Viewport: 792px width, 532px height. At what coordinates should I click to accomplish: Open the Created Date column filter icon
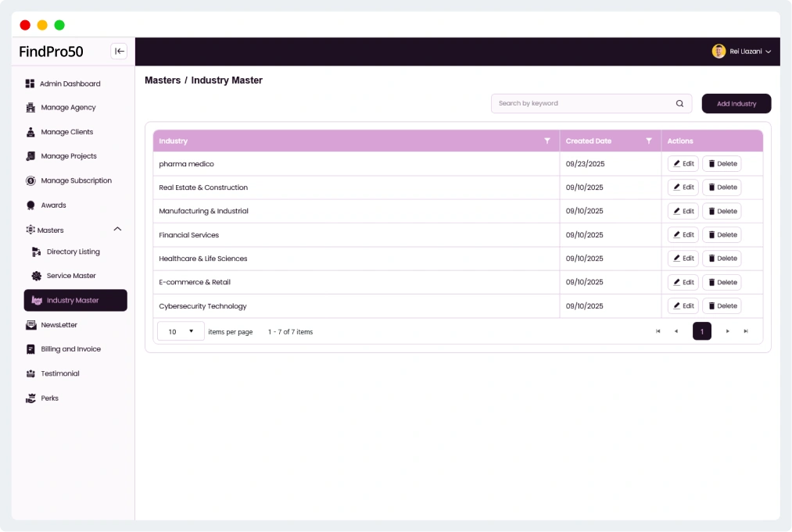pos(648,141)
